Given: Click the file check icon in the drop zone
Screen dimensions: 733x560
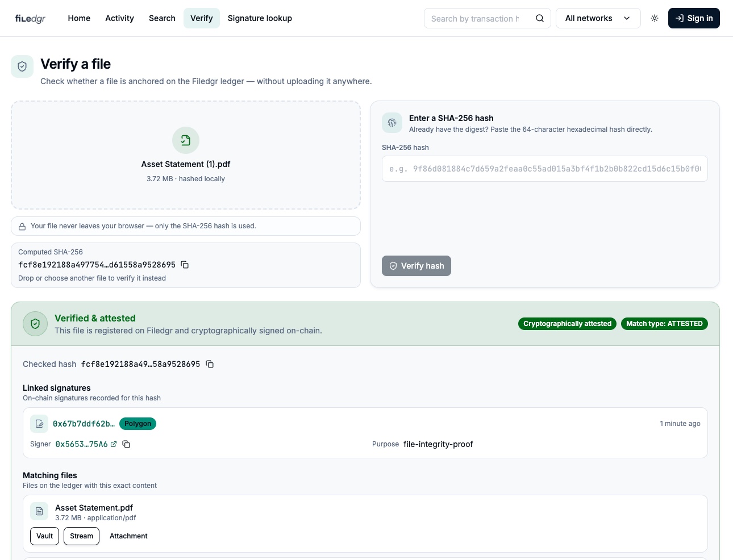Looking at the screenshot, I should point(186,140).
